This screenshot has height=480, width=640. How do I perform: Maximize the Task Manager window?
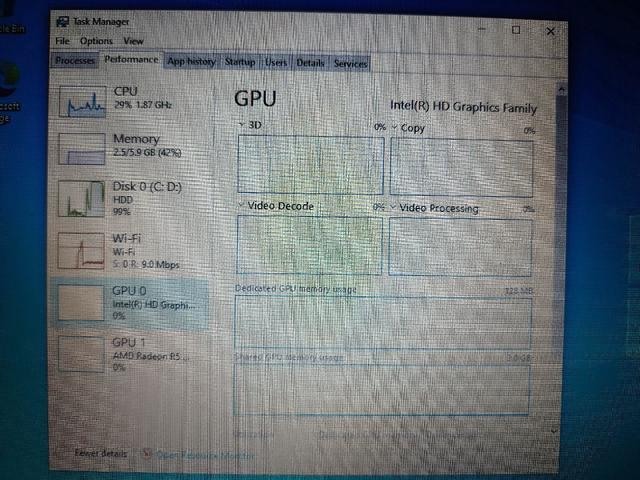click(516, 30)
